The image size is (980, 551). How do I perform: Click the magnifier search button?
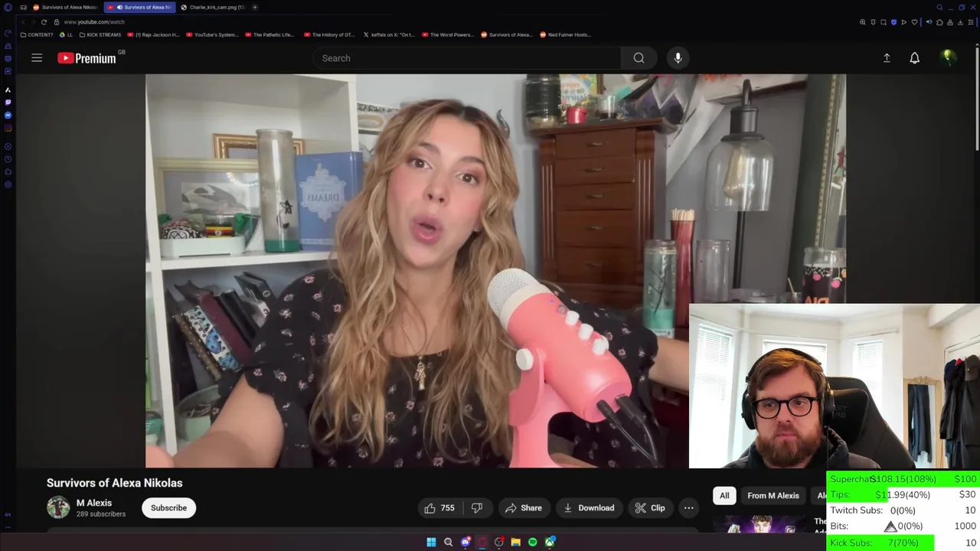click(639, 58)
